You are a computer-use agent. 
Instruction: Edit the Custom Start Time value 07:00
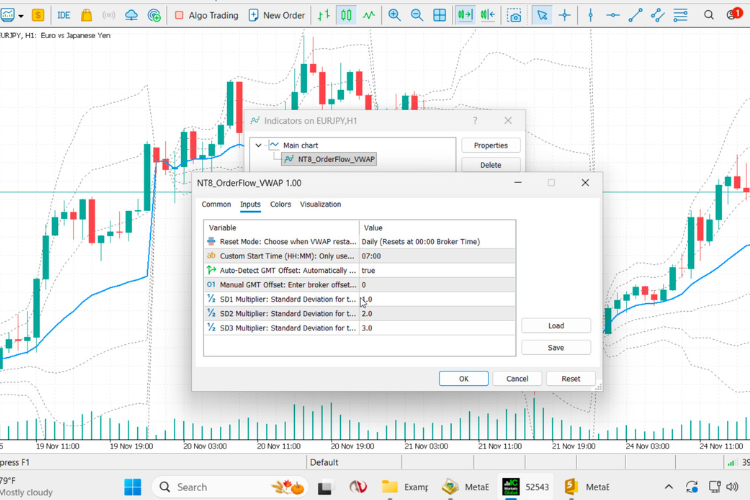click(437, 256)
